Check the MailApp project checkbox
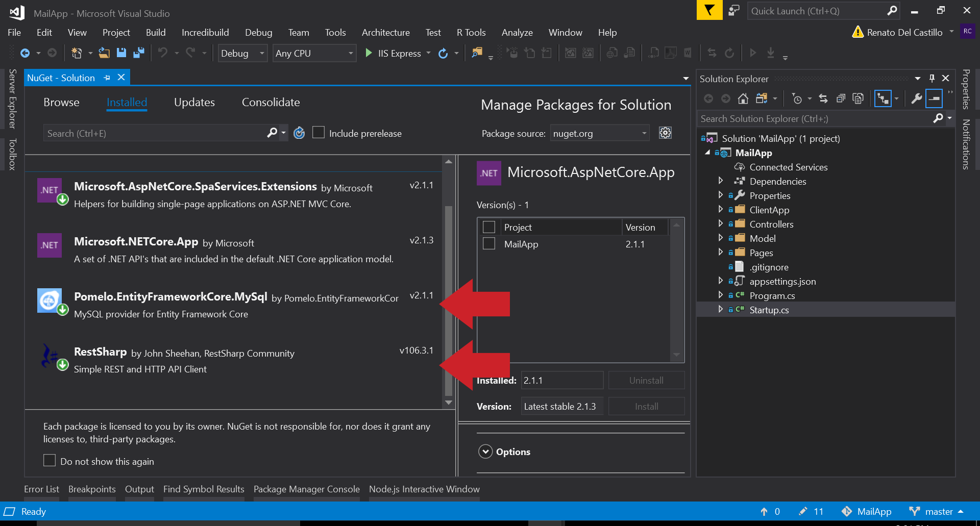The width and height of the screenshot is (980, 526). coord(489,243)
